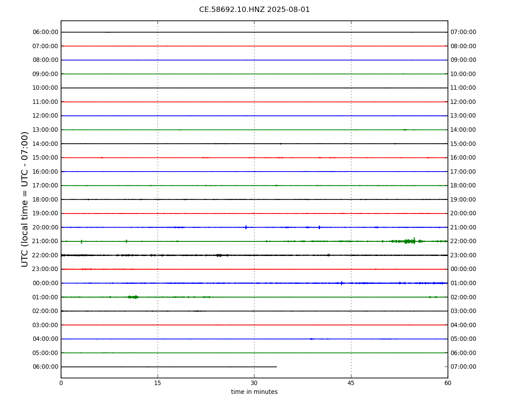Screen dimensions: 509x420
Task: Click the left time label 00:00:00
Action: [46, 283]
